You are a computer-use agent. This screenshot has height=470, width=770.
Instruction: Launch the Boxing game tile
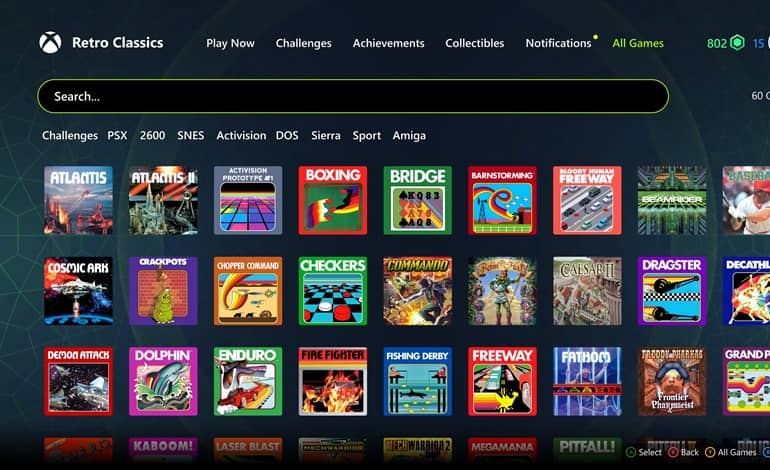333,200
